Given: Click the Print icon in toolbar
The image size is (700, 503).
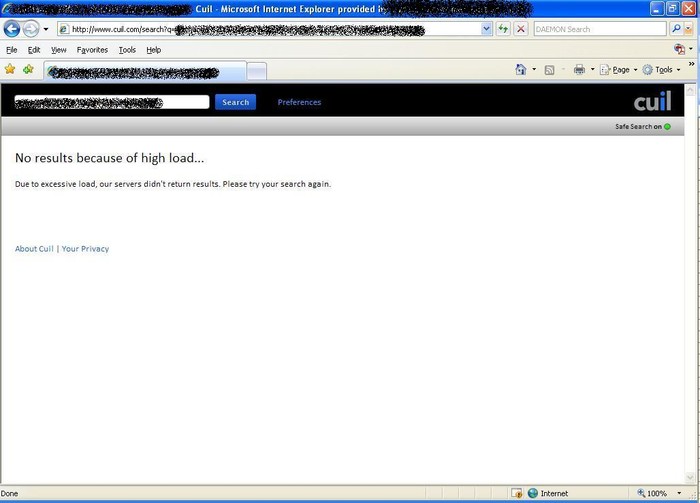Looking at the screenshot, I should pos(579,70).
